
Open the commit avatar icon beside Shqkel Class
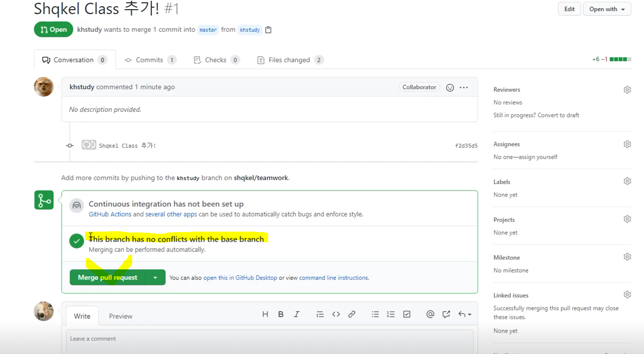coord(89,145)
